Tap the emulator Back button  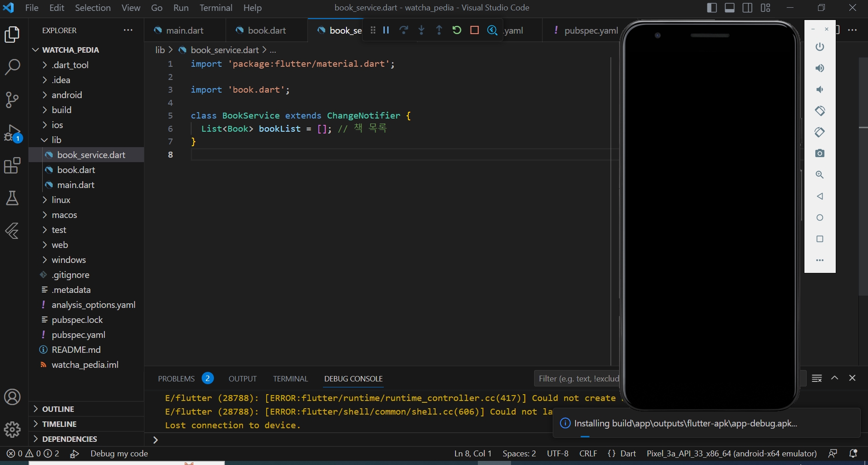click(820, 196)
